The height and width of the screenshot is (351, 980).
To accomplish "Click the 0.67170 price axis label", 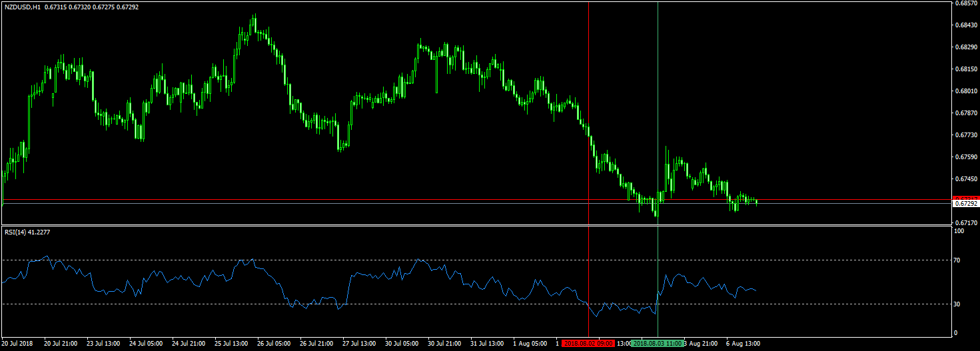I will 965,222.
